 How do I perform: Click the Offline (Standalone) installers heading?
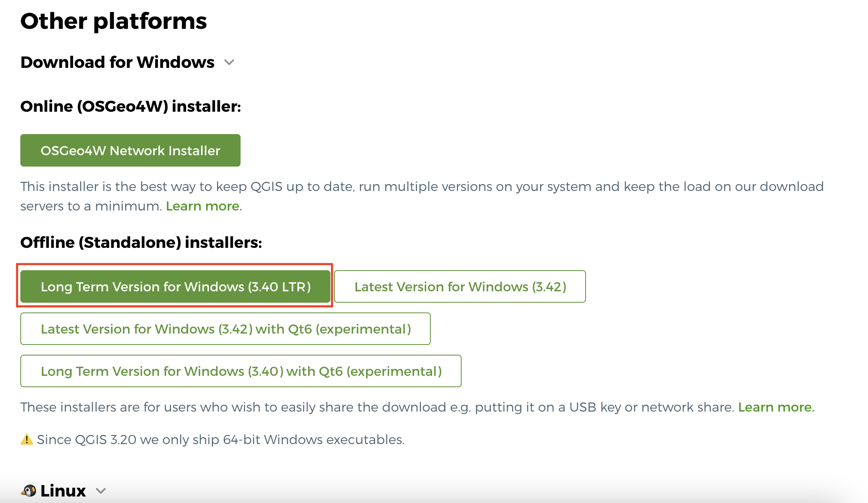[x=141, y=243]
